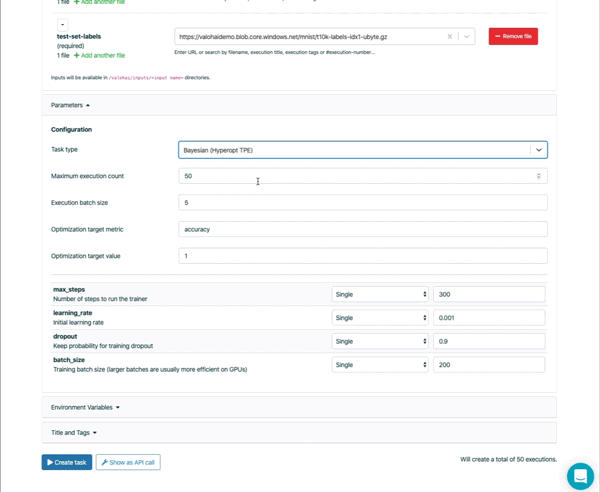Open learning_rate Single type dropdown
This screenshot has width=600, height=492.
point(379,318)
